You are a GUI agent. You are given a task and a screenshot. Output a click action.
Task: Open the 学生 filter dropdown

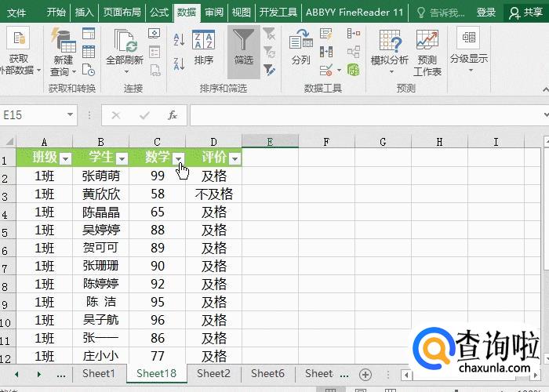click(x=122, y=159)
